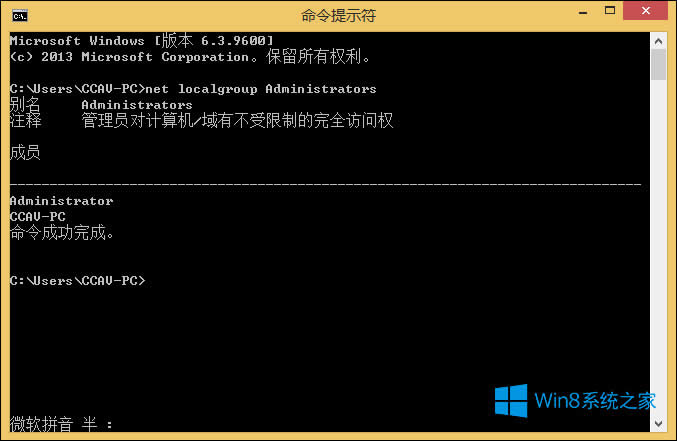The width and height of the screenshot is (677, 441).
Task: Click the Win8系统之家 watermark text
Action: click(594, 402)
